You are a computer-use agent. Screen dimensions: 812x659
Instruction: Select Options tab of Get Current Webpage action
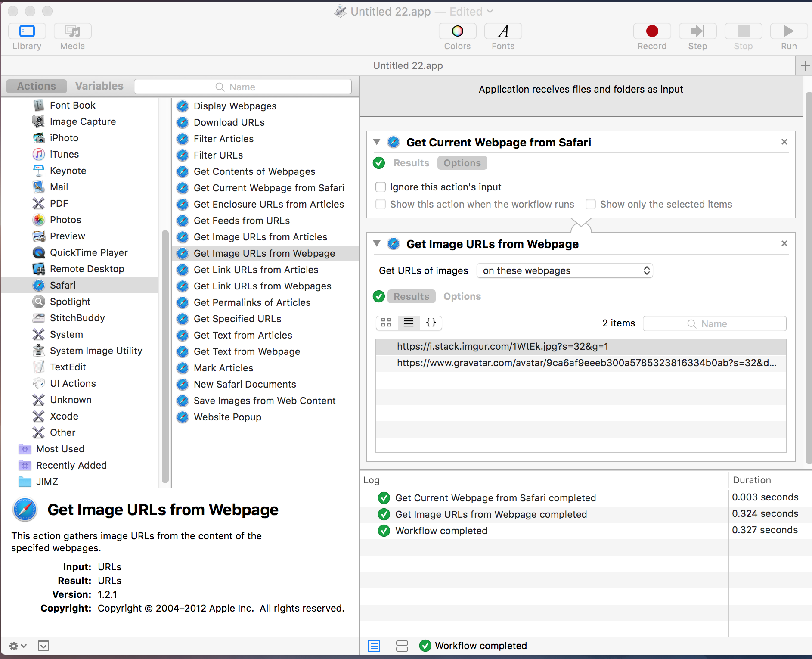(x=462, y=163)
